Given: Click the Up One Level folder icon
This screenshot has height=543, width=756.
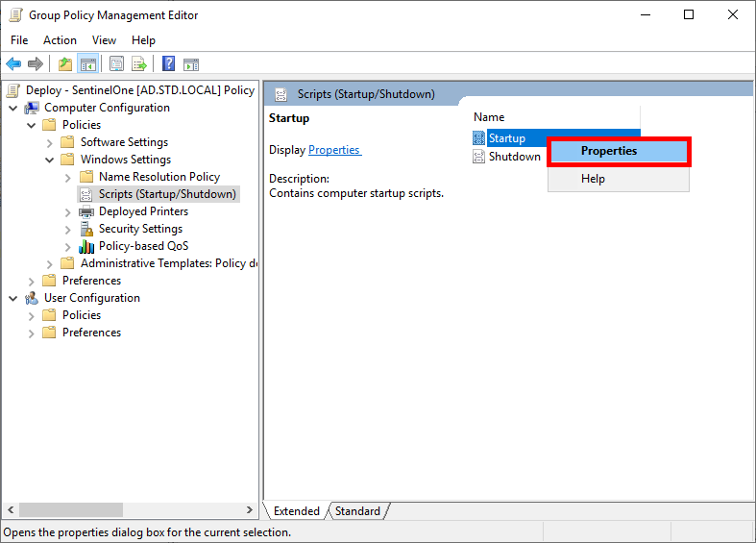Looking at the screenshot, I should point(64,64).
